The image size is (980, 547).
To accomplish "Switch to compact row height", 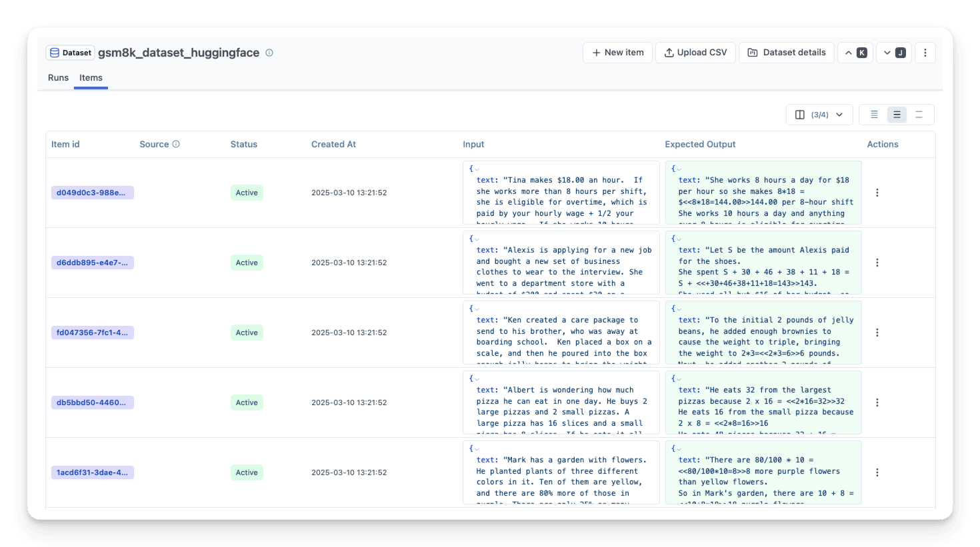I will point(874,115).
